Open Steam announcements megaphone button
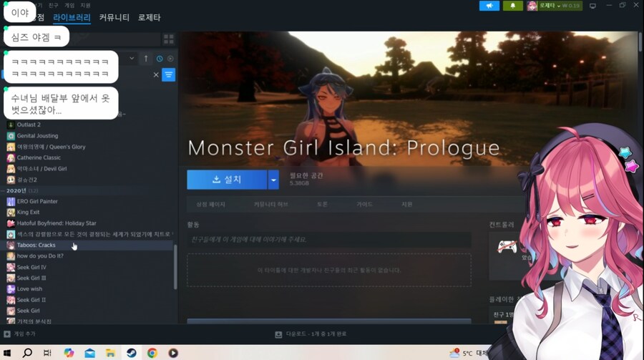This screenshot has width=644, height=360. pyautogui.click(x=489, y=6)
